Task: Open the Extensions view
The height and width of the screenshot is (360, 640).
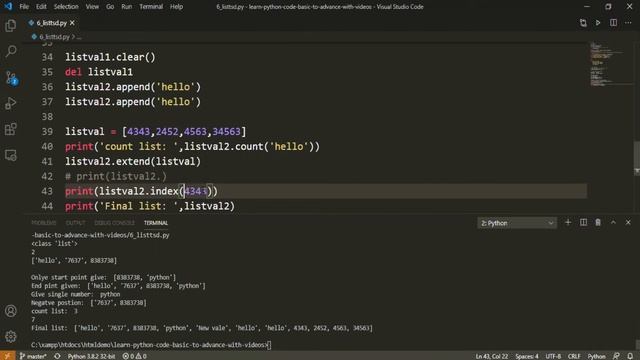Action: 11,129
